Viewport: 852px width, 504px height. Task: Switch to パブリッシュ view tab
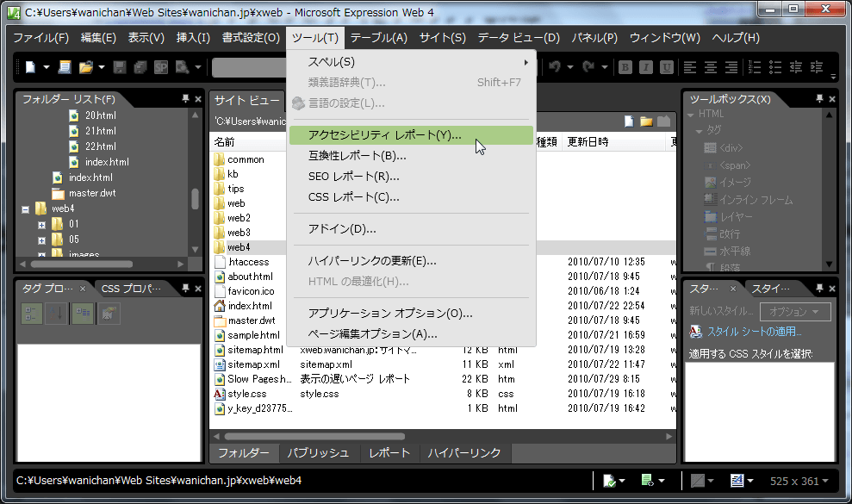[318, 453]
